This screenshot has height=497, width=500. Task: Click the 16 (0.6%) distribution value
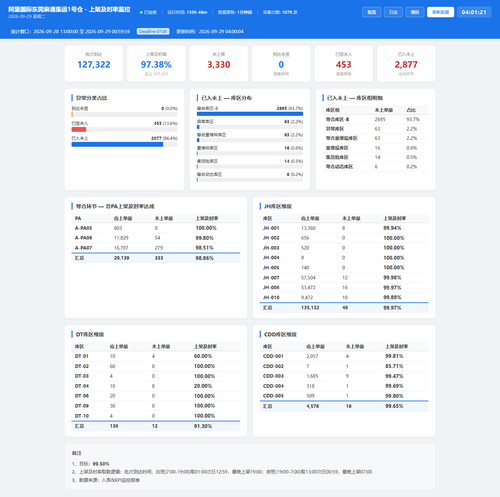click(293, 148)
